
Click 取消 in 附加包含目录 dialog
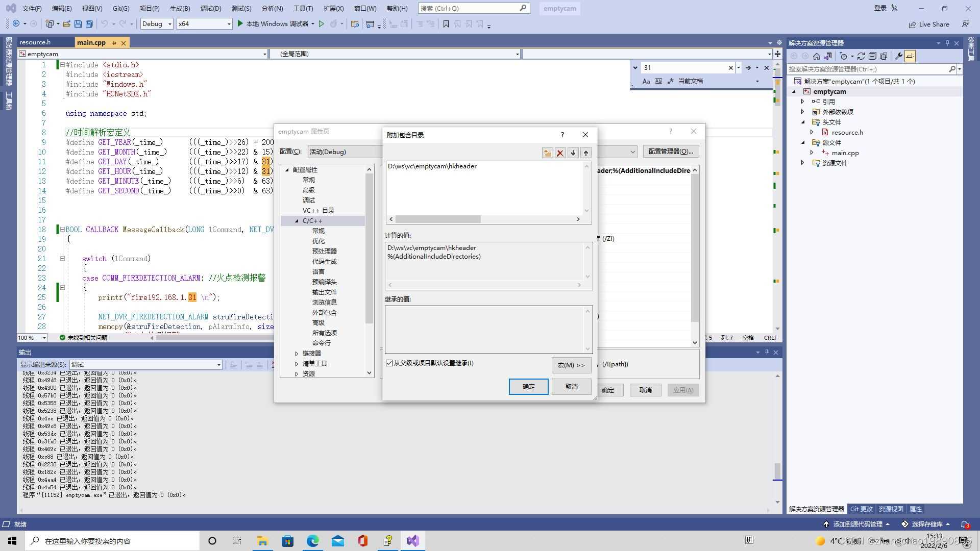571,387
